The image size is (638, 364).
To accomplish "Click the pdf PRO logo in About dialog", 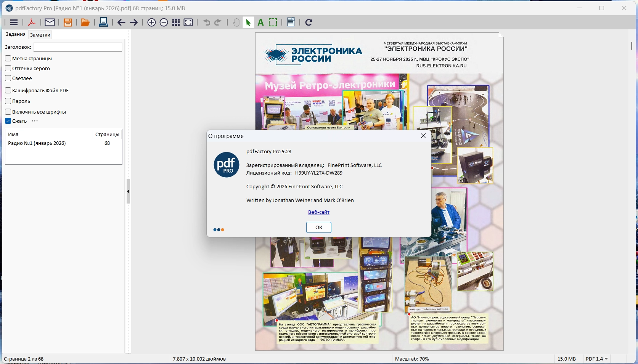I will pos(227,165).
